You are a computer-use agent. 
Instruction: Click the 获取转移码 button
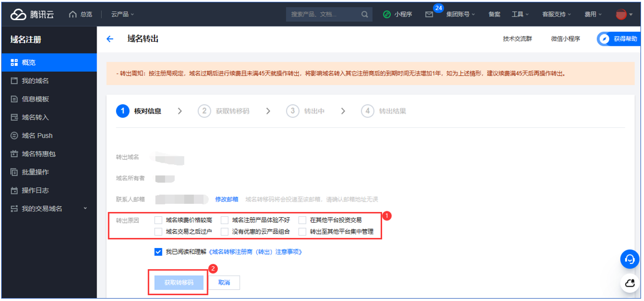point(178,283)
